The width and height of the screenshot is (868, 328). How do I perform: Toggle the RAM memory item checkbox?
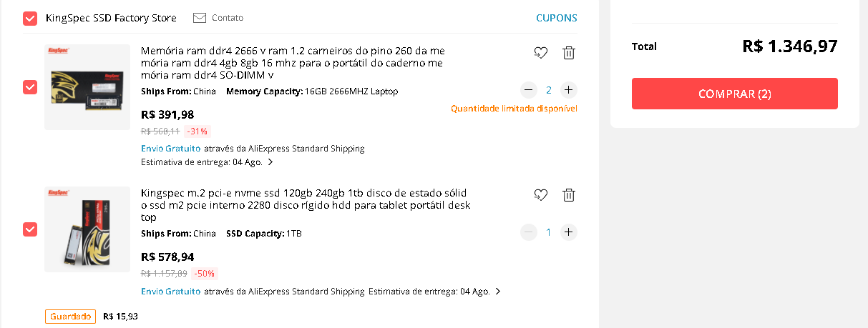tap(30, 87)
